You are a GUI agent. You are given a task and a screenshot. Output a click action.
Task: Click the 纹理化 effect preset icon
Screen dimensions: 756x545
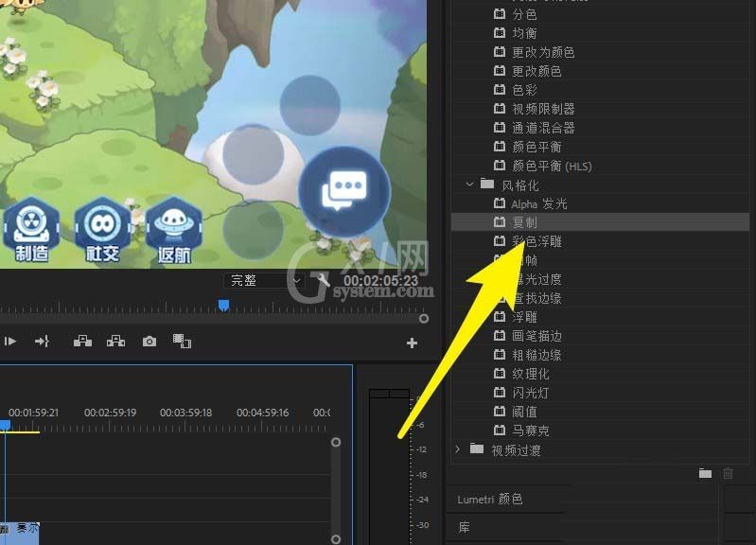pos(500,374)
